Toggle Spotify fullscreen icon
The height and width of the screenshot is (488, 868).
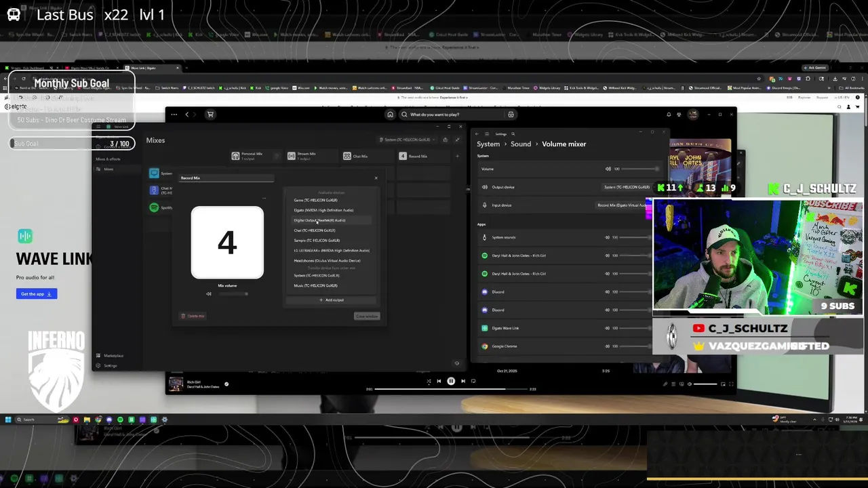point(731,384)
